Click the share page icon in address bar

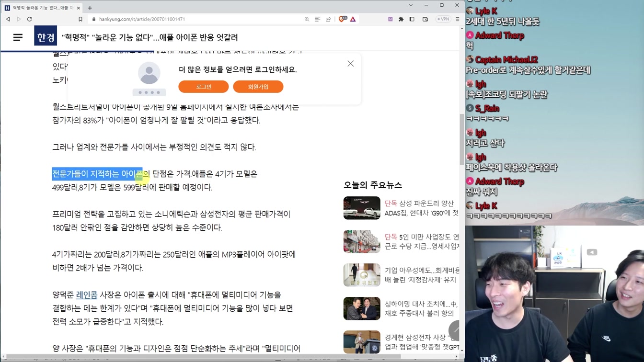click(x=328, y=19)
